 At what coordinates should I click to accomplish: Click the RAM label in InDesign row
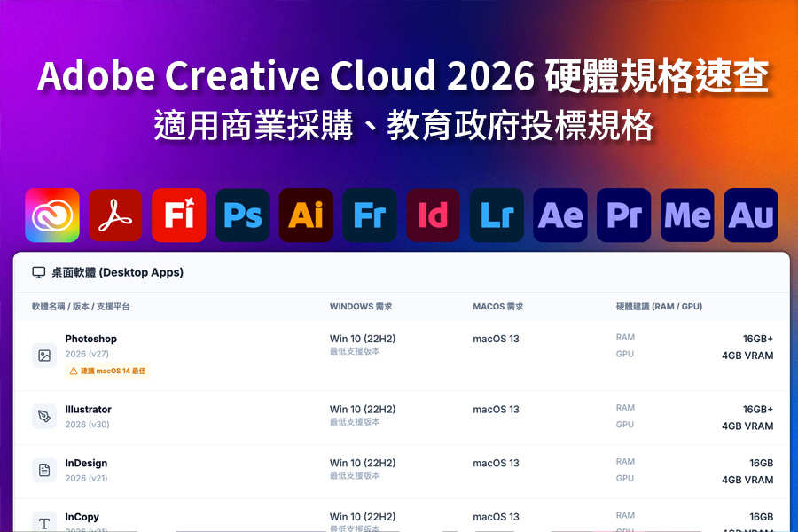pos(625,461)
